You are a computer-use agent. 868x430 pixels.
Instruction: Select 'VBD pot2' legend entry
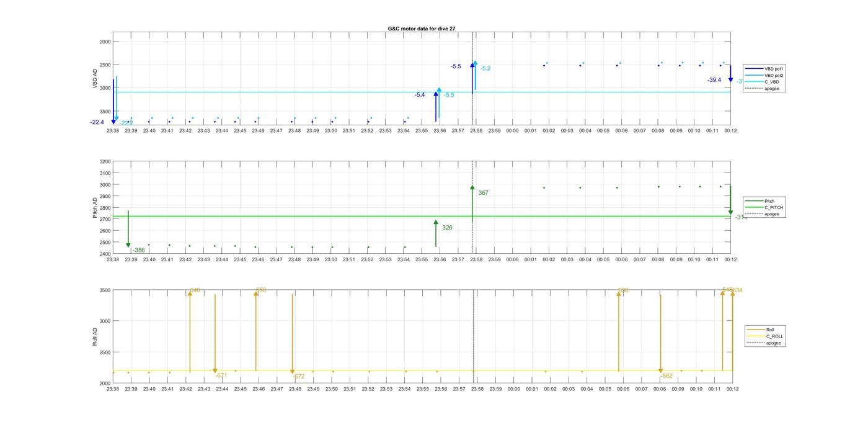click(x=765, y=75)
